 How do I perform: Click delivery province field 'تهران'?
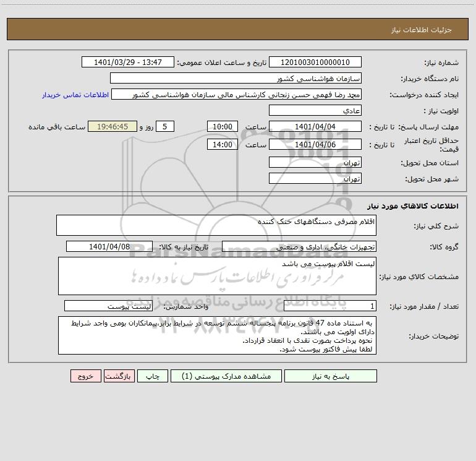click(x=315, y=162)
